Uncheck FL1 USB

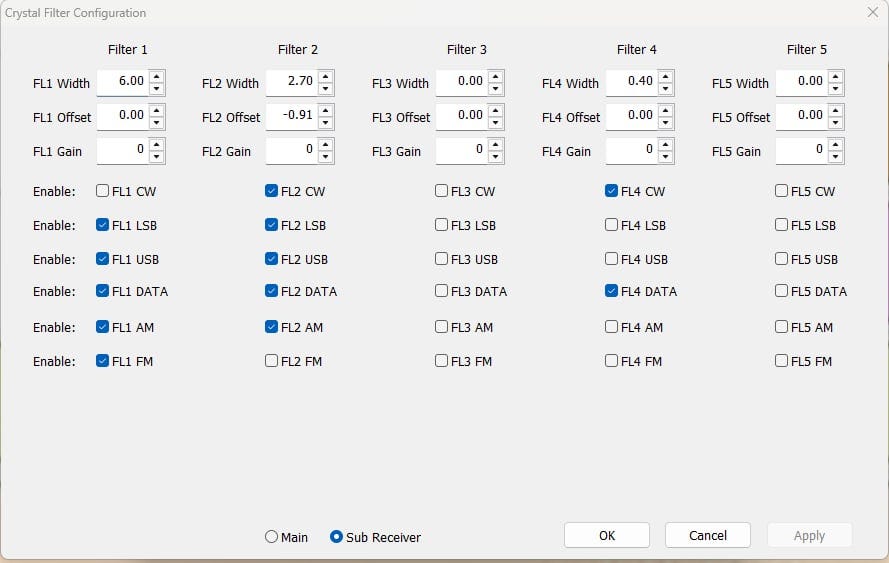coord(102,259)
